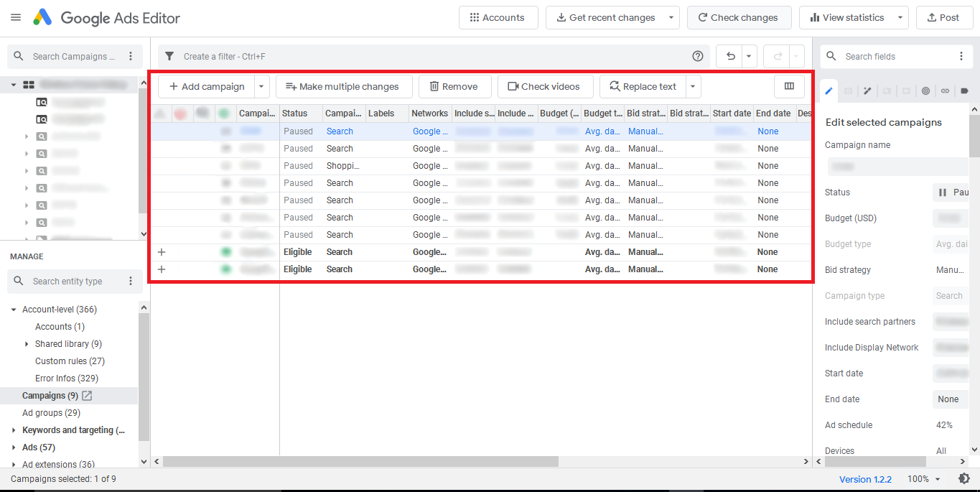
Task: Click the Status pause field in edit panel
Action: (951, 192)
